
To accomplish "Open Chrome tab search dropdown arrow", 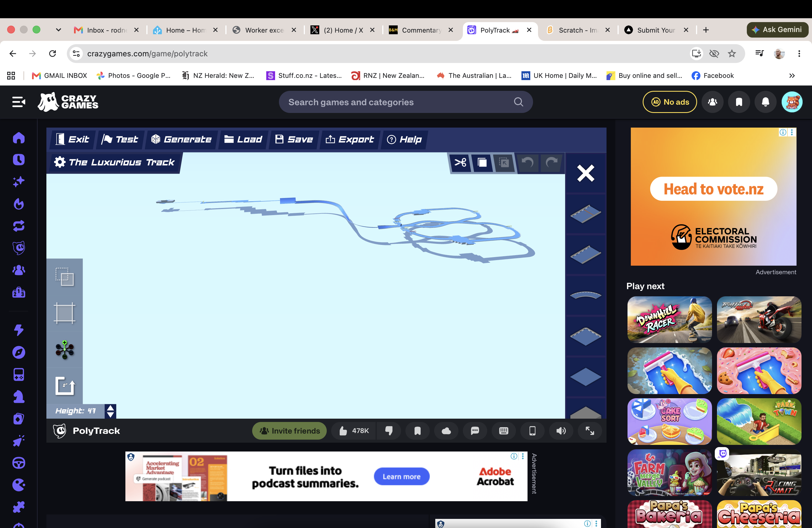I will pos(58,30).
